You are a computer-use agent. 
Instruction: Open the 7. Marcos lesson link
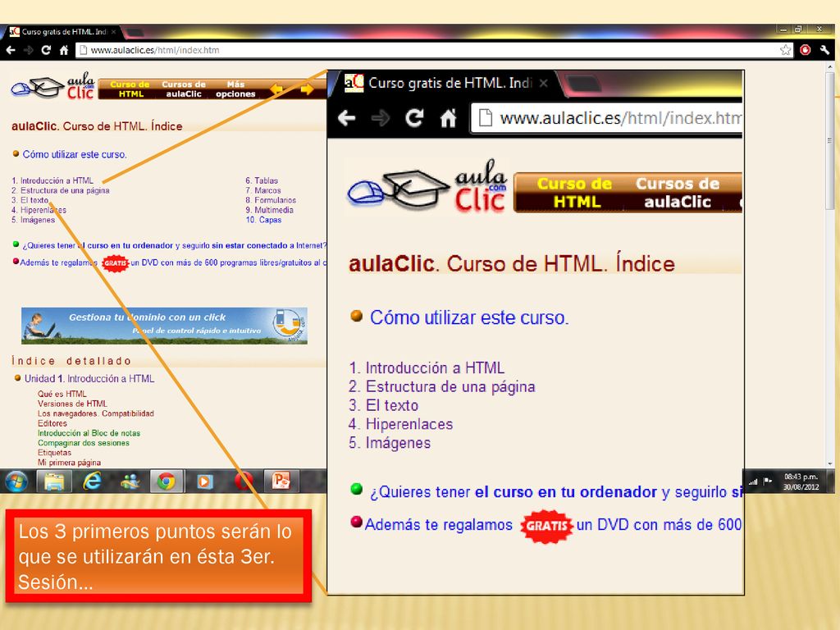263,190
